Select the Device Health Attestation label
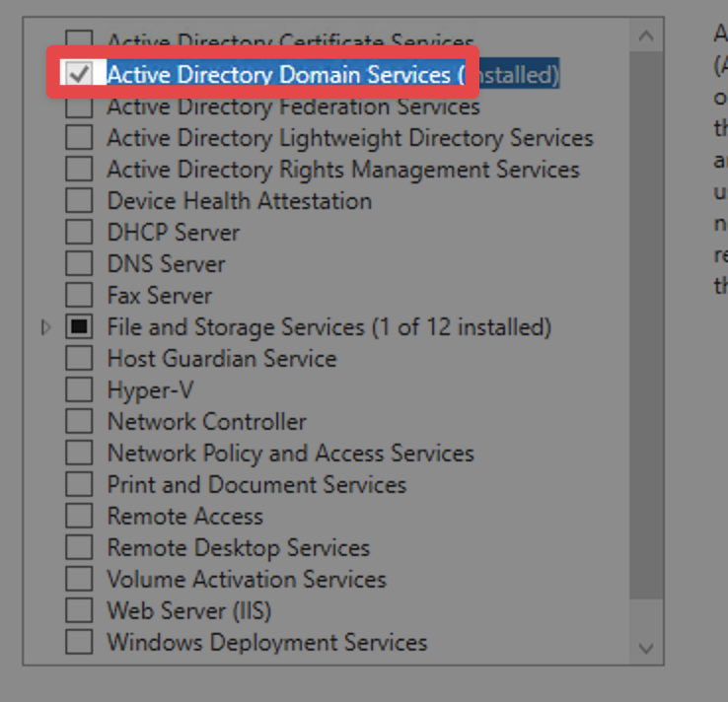The width and height of the screenshot is (728, 702). point(239,201)
